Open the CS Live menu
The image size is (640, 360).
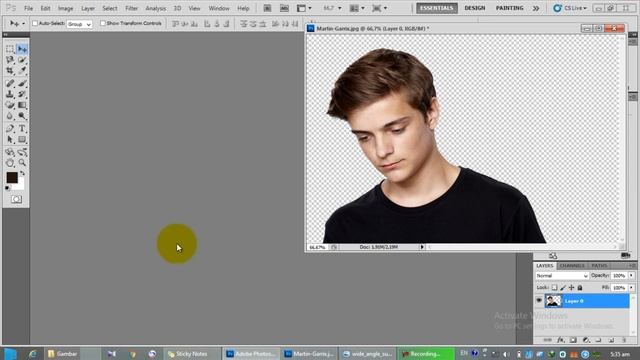click(x=570, y=8)
